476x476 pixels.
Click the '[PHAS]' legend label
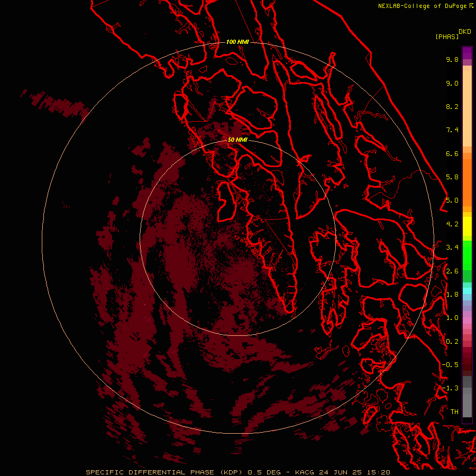[x=447, y=36]
